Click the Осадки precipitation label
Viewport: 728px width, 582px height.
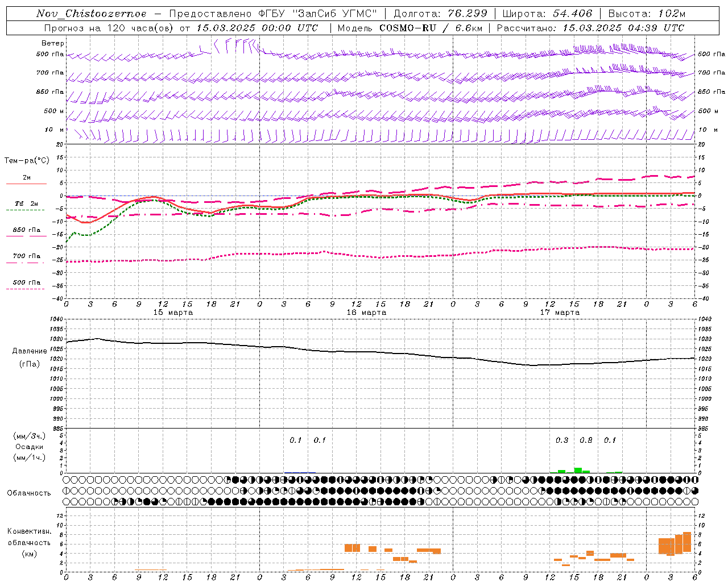30,447
